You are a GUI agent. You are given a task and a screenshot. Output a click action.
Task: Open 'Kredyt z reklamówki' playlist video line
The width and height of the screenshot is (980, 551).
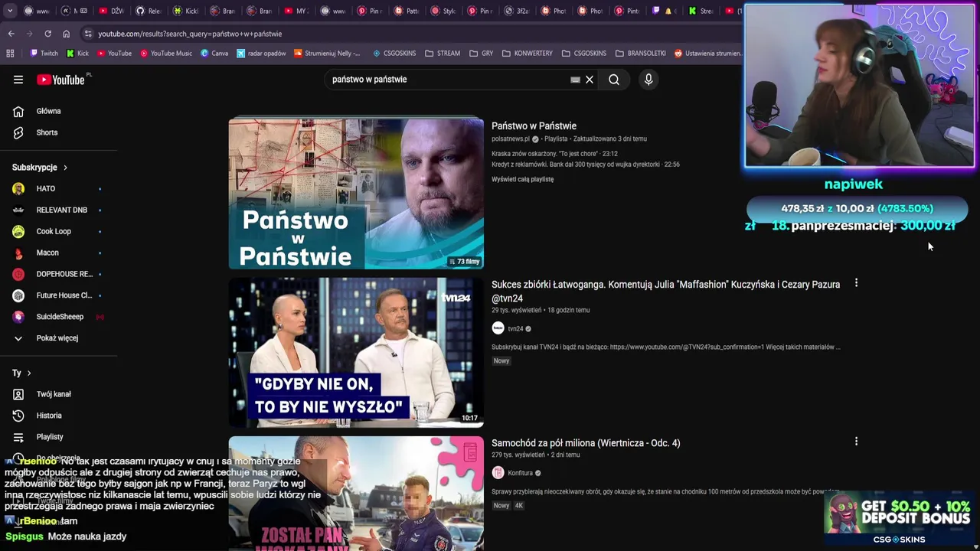(585, 165)
